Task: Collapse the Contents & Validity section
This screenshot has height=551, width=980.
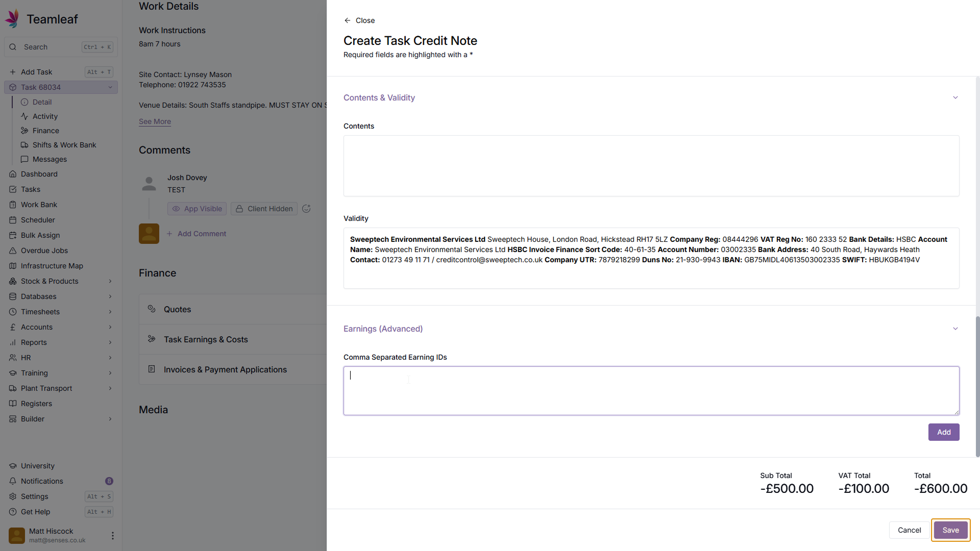Action: tap(955, 97)
